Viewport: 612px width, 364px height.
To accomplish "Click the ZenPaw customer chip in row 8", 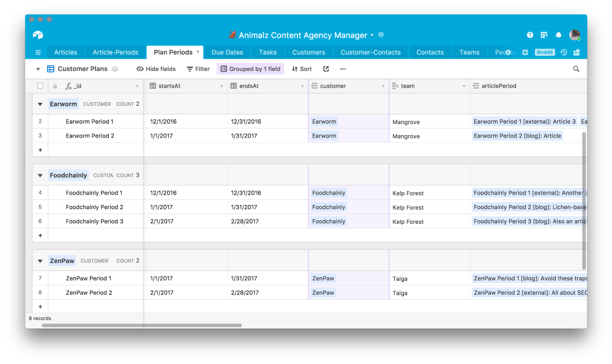I will coord(323,292).
